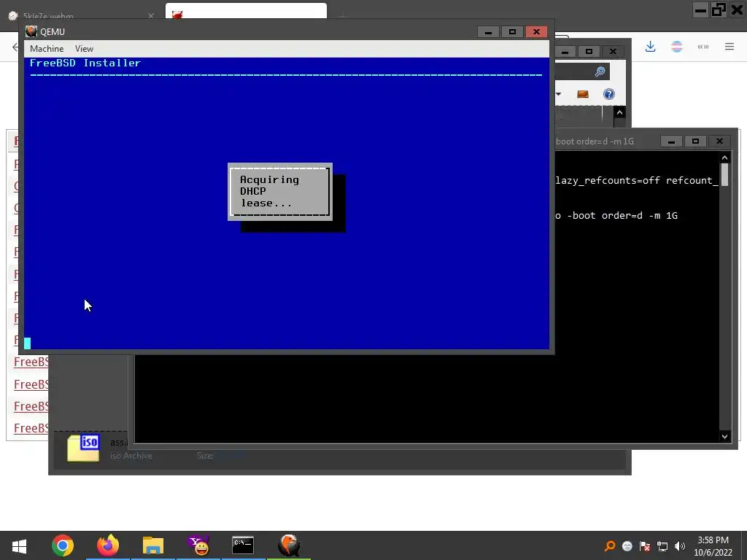Click the terminal scrollbar up arrow

tap(724, 157)
